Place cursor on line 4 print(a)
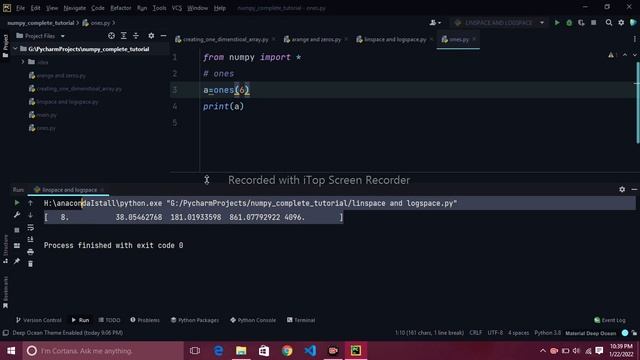 pyautogui.click(x=223, y=106)
